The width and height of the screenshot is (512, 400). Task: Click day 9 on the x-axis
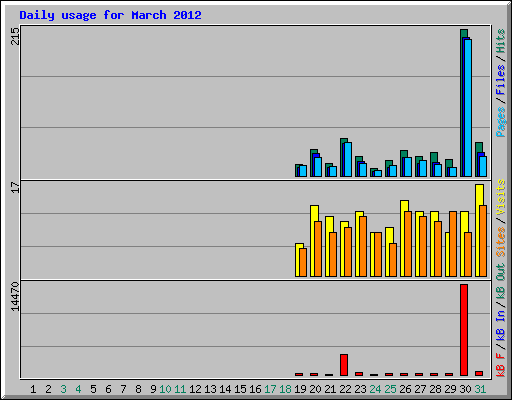click(x=153, y=389)
